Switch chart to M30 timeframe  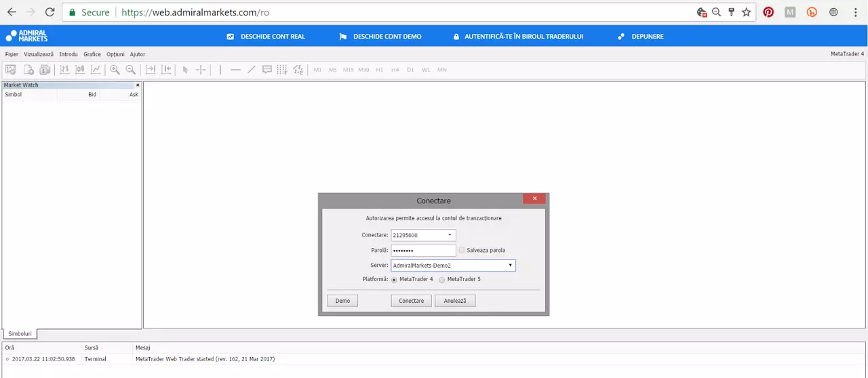[363, 70]
